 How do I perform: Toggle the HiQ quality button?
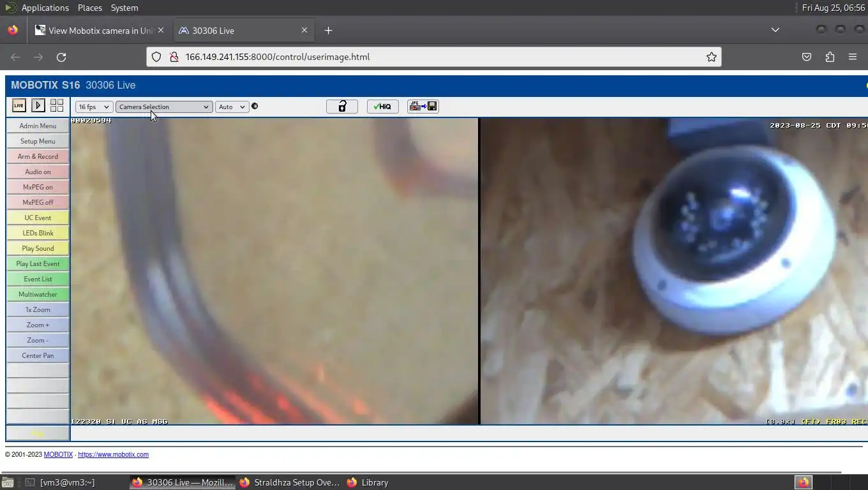click(x=383, y=107)
